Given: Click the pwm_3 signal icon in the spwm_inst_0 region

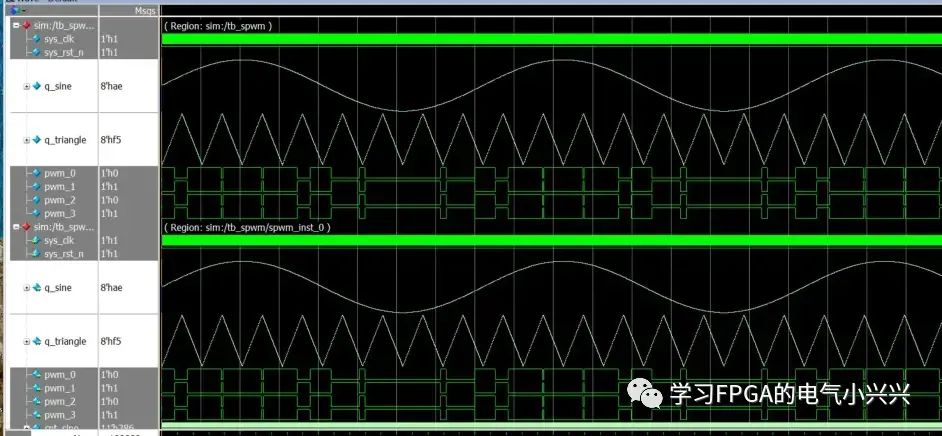Looking at the screenshot, I should click(x=37, y=415).
